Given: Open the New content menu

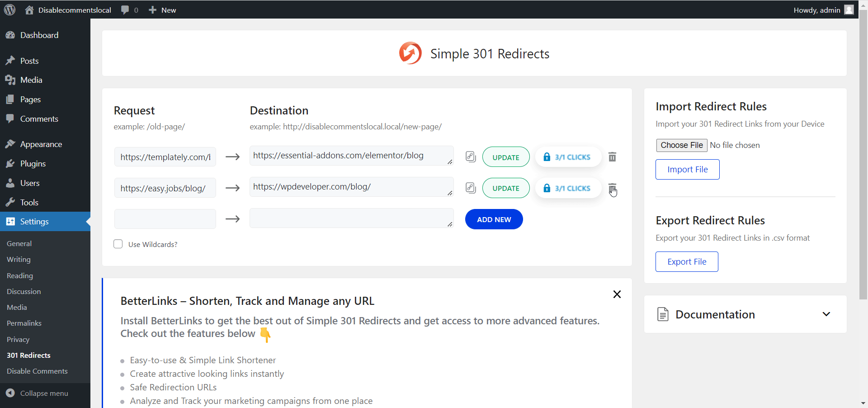Looking at the screenshot, I should (162, 10).
